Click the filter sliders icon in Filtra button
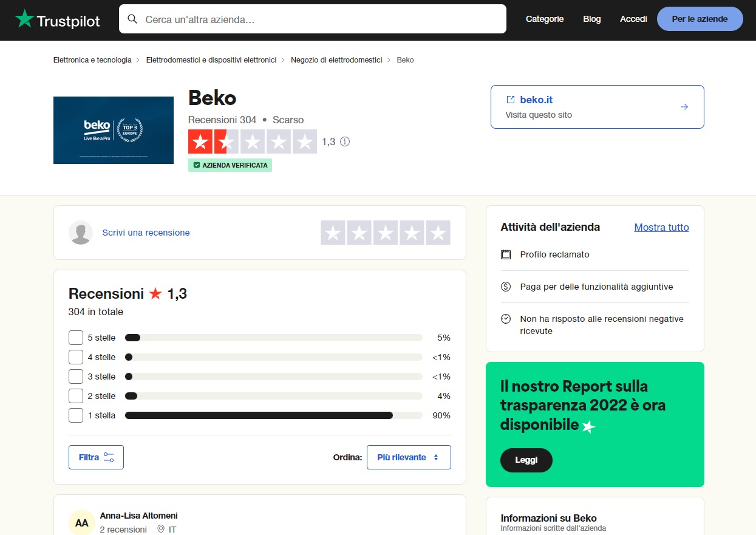This screenshot has height=535, width=756. [109, 457]
